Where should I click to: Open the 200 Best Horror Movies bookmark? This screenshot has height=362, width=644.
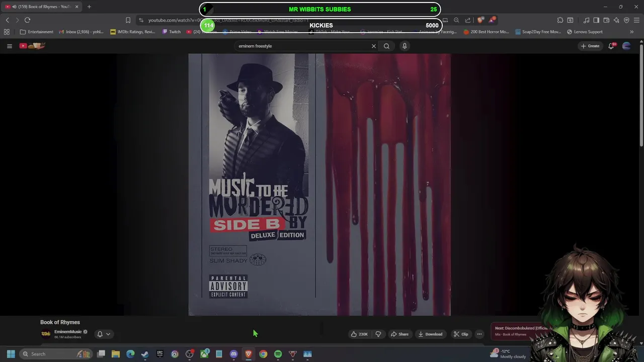click(486, 32)
